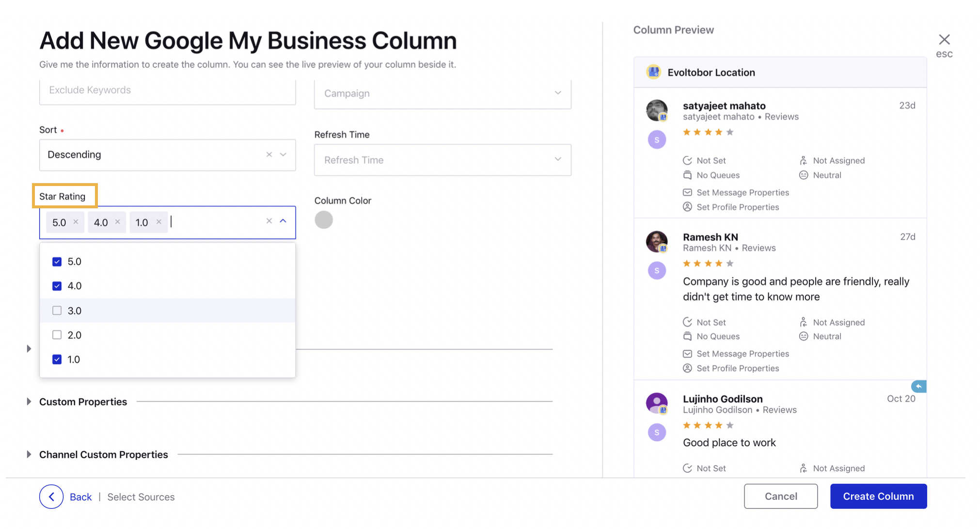
Task: Click the Good place to work review text
Action: pyautogui.click(x=729, y=442)
